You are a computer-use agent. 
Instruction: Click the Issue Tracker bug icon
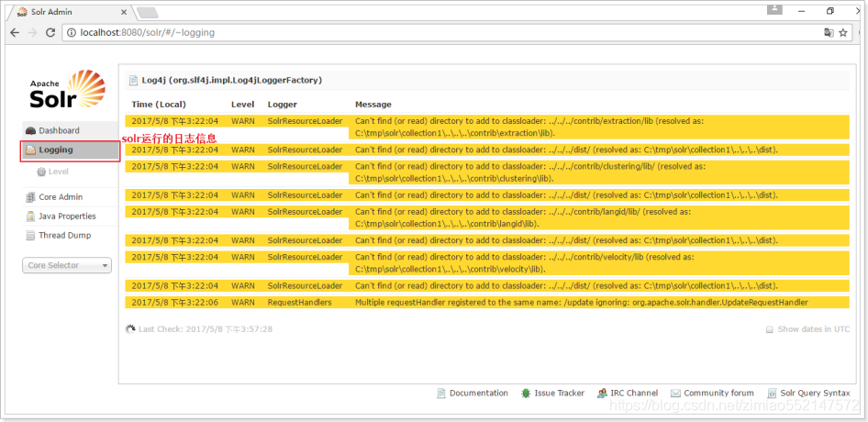coord(526,394)
